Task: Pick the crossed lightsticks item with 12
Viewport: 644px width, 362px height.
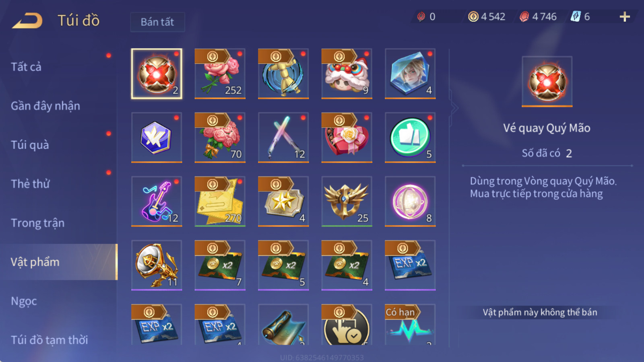Action: pos(283,138)
